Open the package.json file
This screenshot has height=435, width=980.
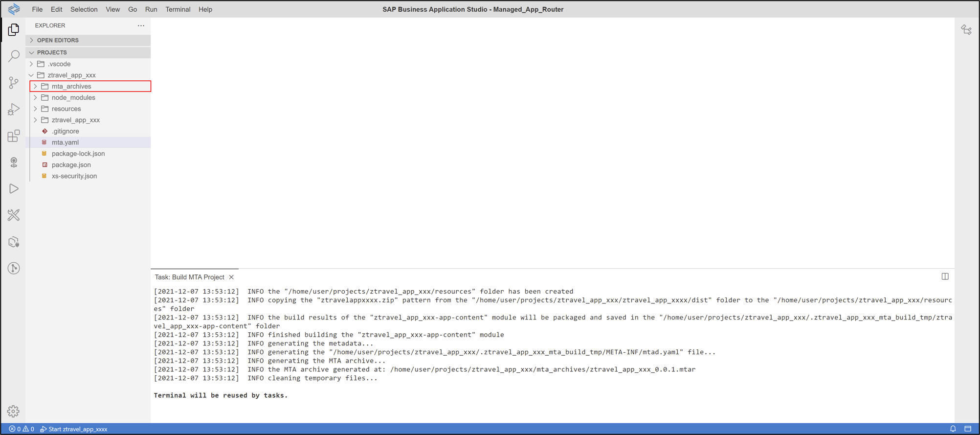88,165
